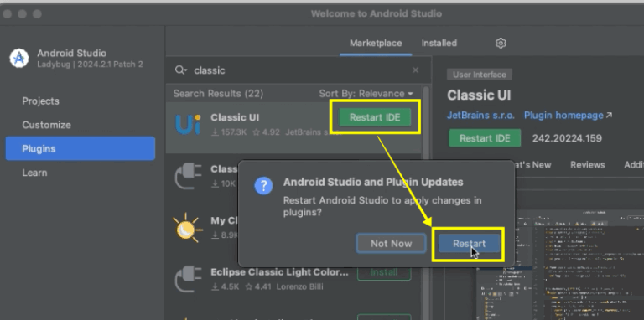This screenshot has height=320, width=644.
Task: Open the plugins settings gear menu
Action: 501,43
